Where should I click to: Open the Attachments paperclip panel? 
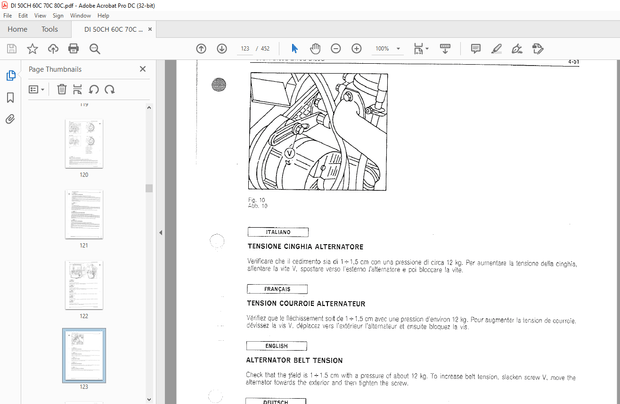11,119
